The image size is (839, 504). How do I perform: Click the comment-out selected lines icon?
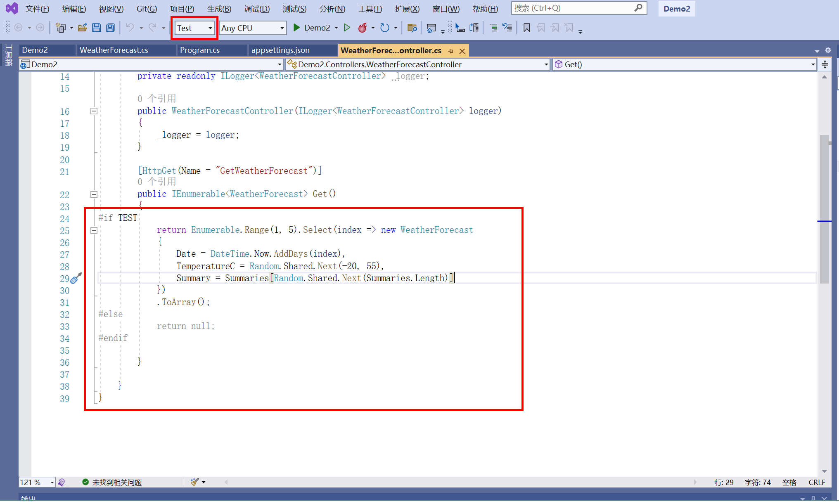point(493,28)
